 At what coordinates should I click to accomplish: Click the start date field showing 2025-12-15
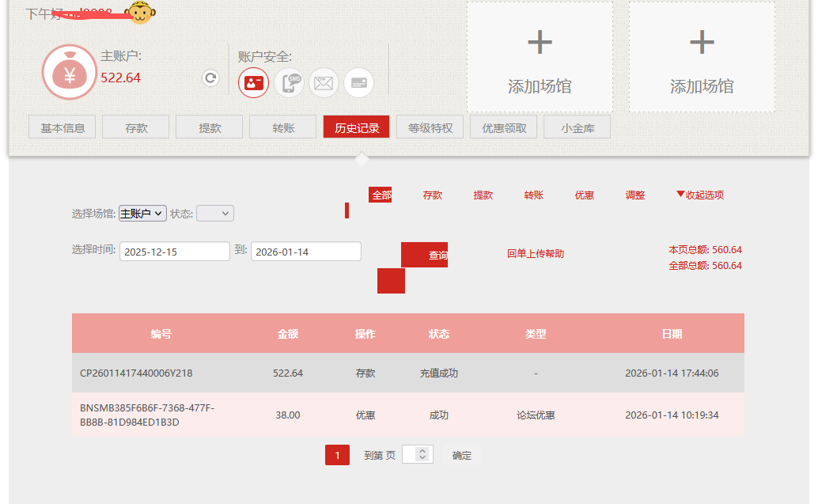pyautogui.click(x=173, y=251)
